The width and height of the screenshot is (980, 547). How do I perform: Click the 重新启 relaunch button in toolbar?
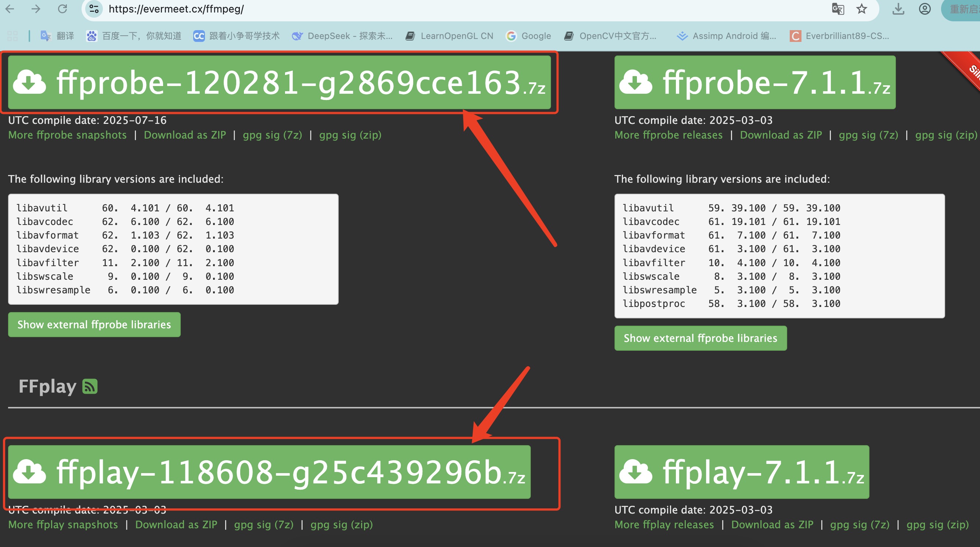tap(961, 9)
